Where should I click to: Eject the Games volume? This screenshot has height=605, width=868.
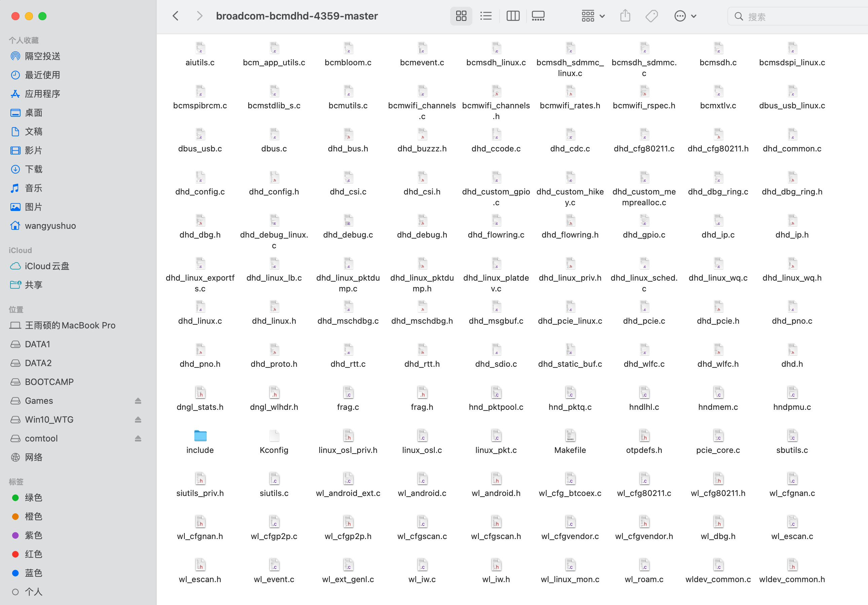point(138,401)
